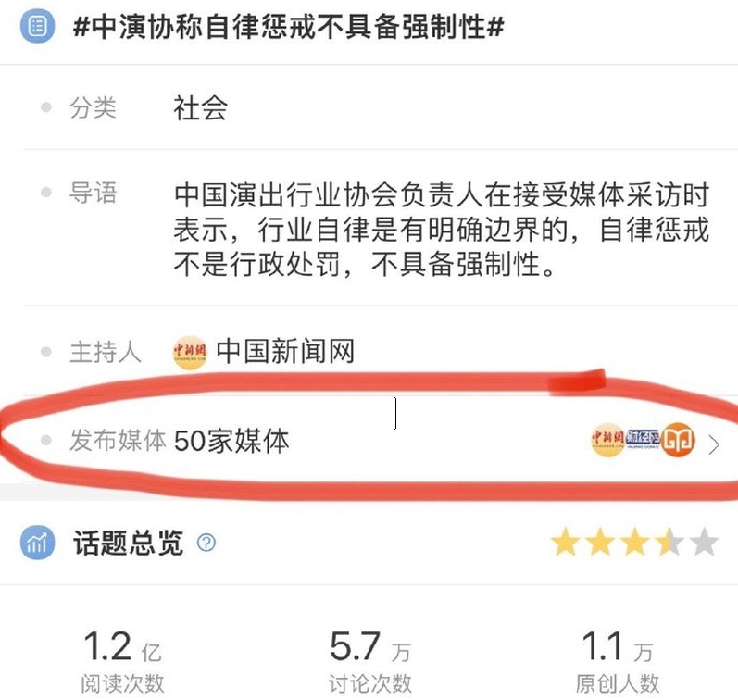Select the 社会 category value
Screen dimensions: 738x700
tap(201, 107)
